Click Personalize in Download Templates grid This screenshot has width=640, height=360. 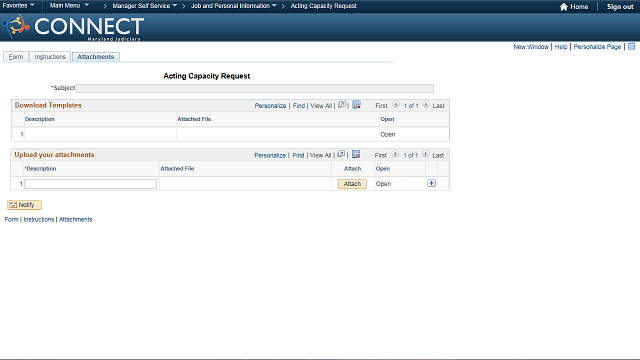(270, 106)
